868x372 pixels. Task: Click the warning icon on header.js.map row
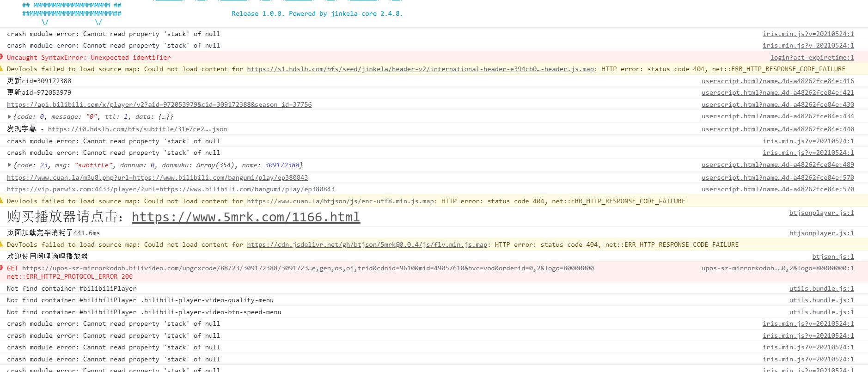click(x=1, y=69)
